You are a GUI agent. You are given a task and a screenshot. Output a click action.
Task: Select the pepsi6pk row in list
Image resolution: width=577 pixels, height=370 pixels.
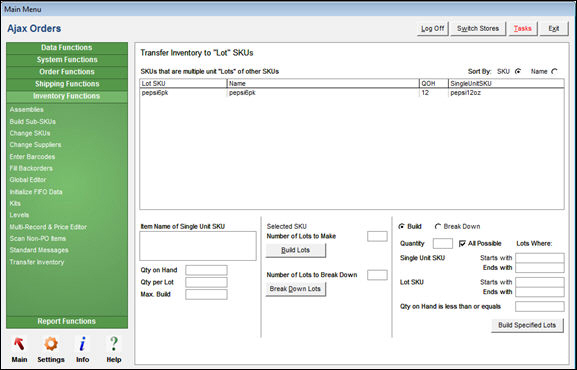pos(351,93)
